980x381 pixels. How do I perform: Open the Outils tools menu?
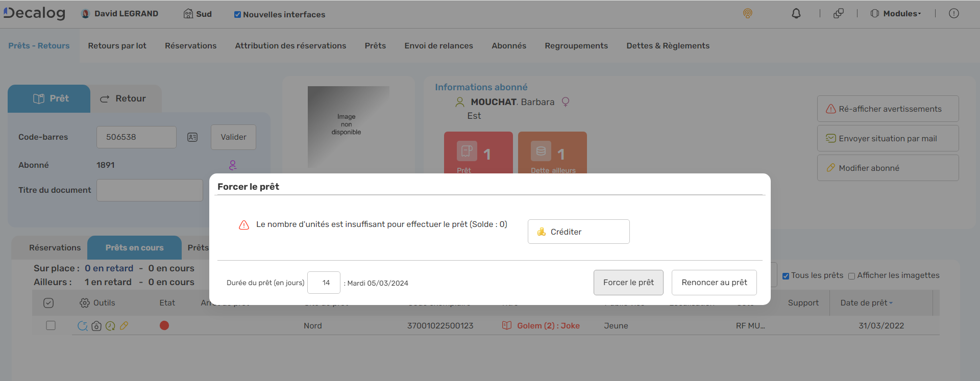97,303
